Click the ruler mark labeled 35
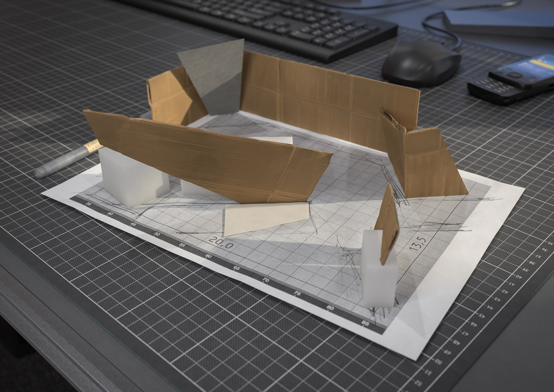The width and height of the screenshot is (554, 392). 89,204
